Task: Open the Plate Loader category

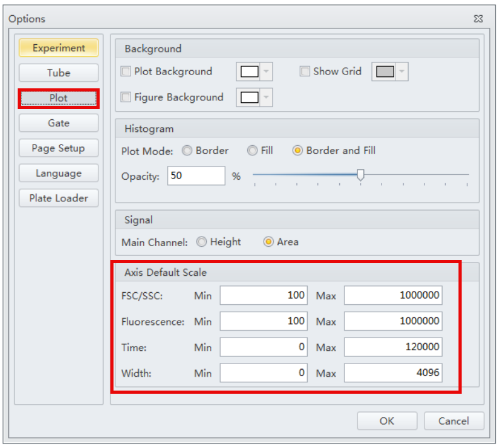Action: 59,198
